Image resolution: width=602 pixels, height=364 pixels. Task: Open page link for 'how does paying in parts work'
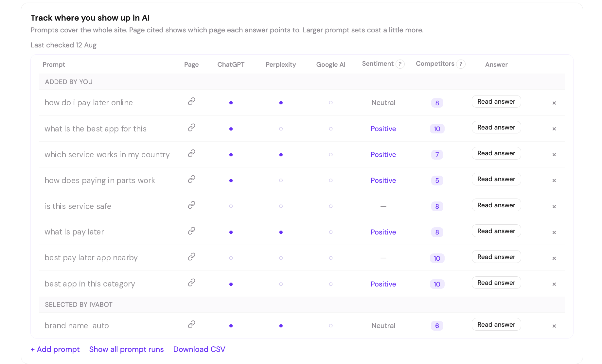(x=191, y=179)
